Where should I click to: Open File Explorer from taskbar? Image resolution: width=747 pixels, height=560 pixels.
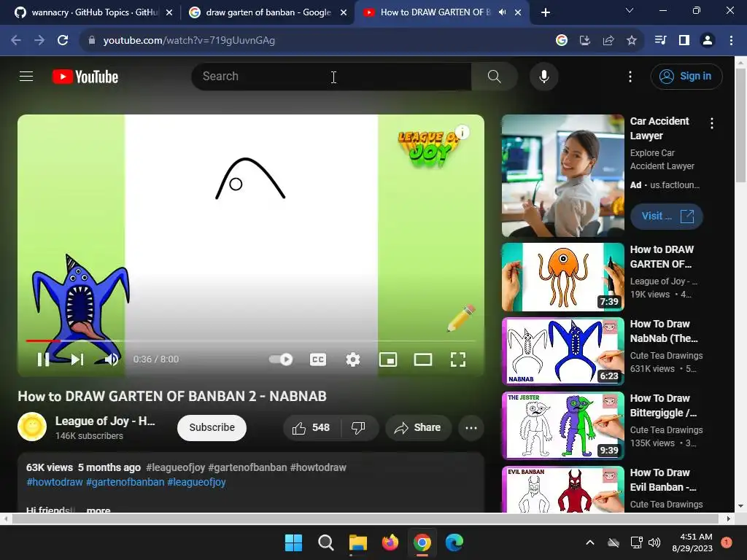pos(357,542)
